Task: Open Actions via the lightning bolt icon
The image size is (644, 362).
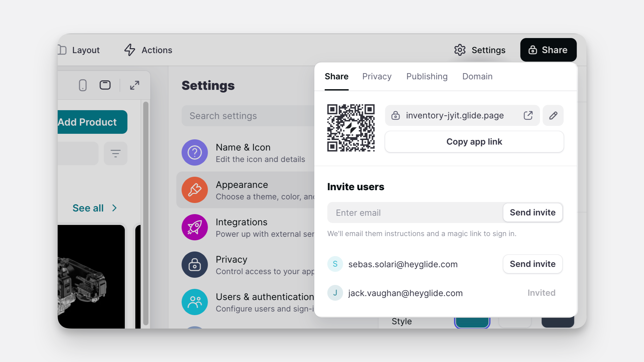Action: [129, 50]
